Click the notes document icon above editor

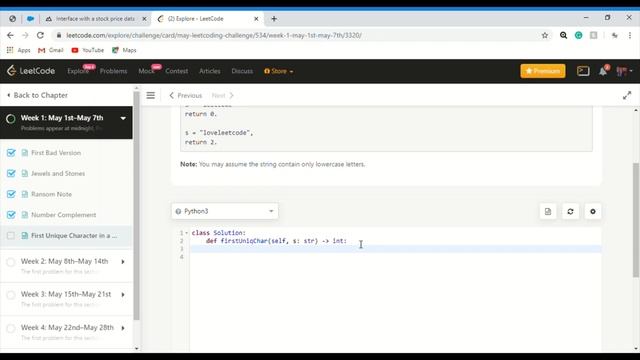[548, 211]
